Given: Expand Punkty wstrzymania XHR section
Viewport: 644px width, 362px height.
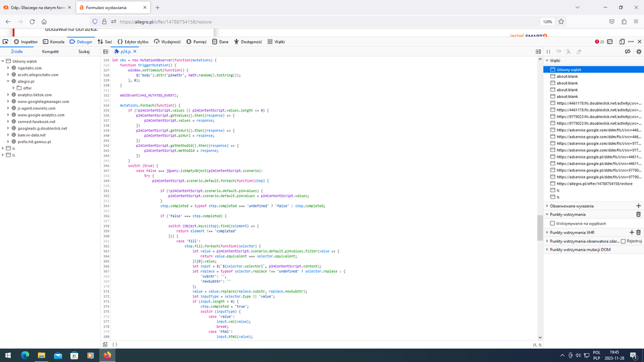Looking at the screenshot, I should (x=547, y=233).
